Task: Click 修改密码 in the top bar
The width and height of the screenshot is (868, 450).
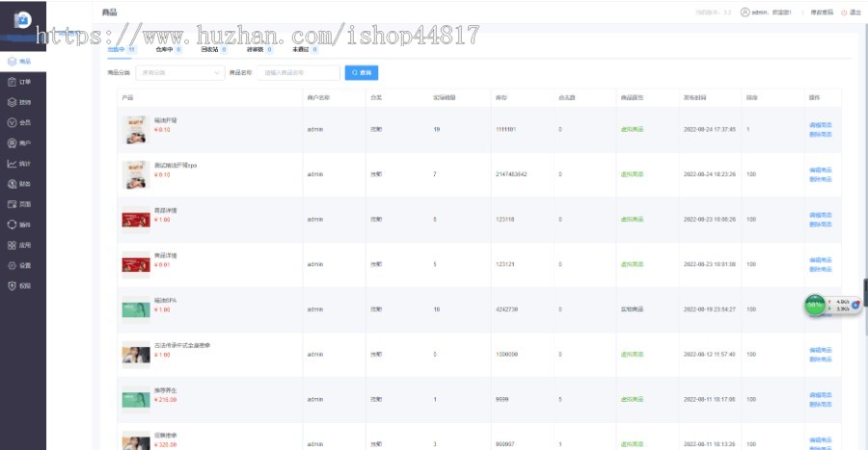Action: 822,13
